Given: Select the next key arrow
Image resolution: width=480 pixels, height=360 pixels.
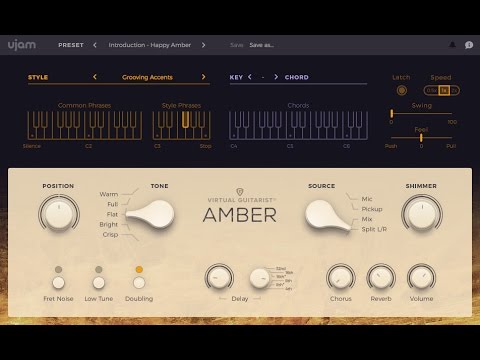Looking at the screenshot, I should [x=276, y=77].
